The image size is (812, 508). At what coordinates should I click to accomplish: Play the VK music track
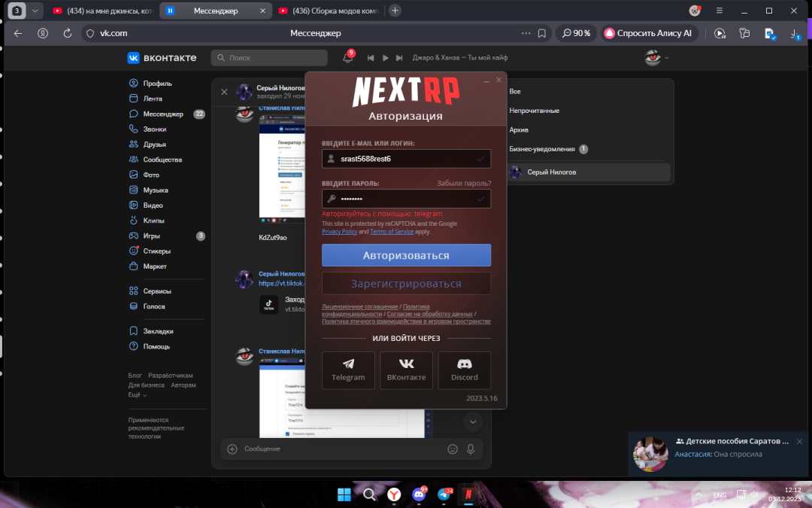pos(386,58)
